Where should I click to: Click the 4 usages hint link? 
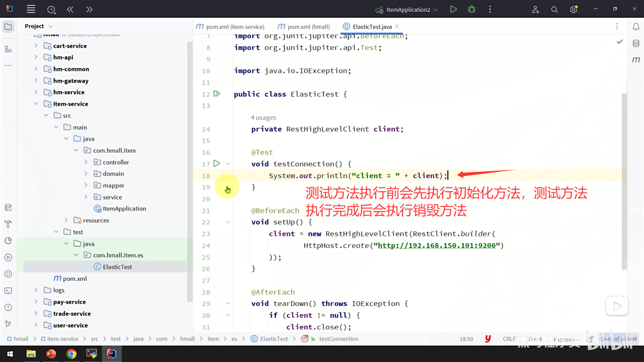[263, 117]
